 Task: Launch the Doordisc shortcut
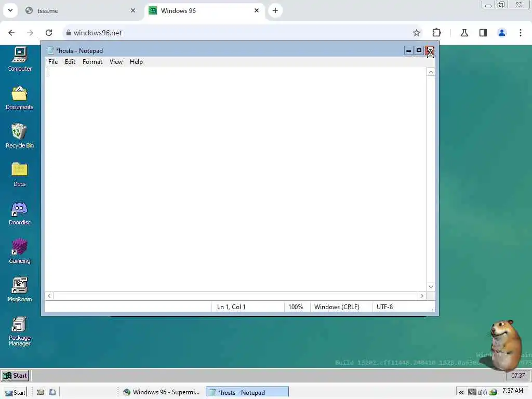click(x=19, y=214)
